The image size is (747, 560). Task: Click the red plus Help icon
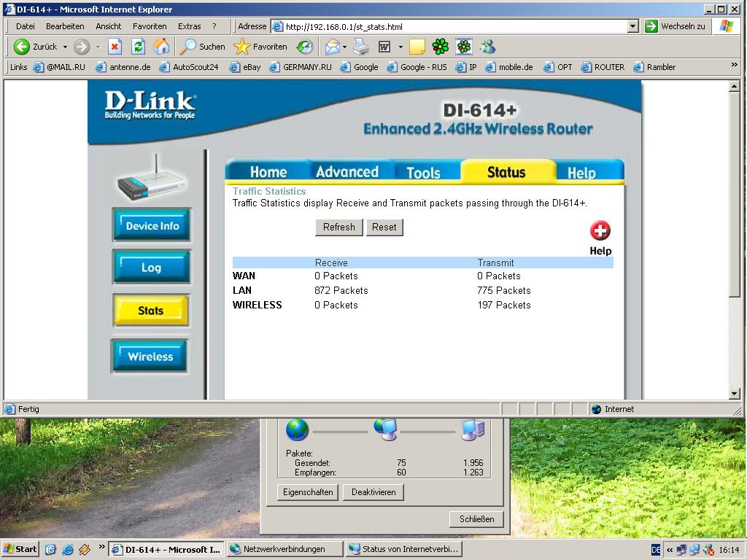[x=600, y=231]
